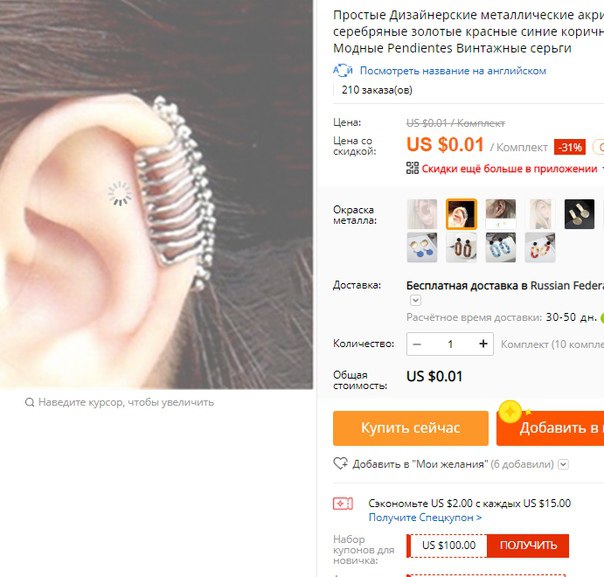Viewport: 604px width, 577px height.
Task: Click the translate icon beside English title link
Action: pyautogui.click(x=343, y=70)
